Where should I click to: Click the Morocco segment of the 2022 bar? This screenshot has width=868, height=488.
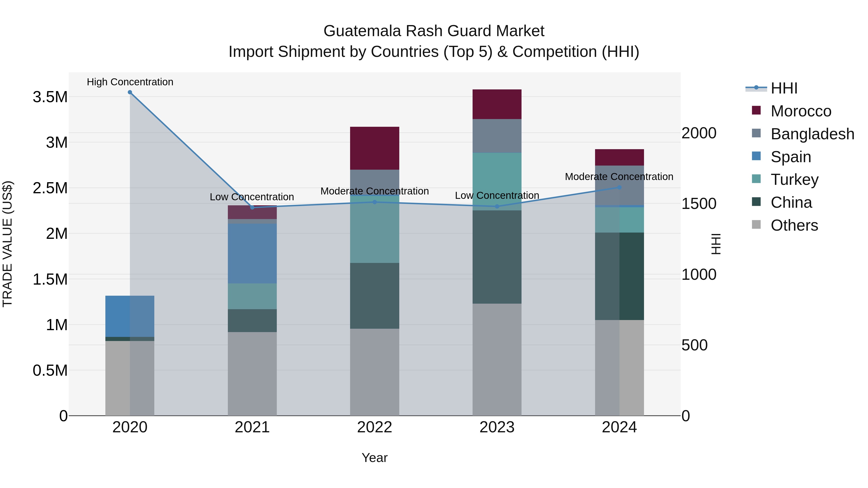tap(375, 148)
